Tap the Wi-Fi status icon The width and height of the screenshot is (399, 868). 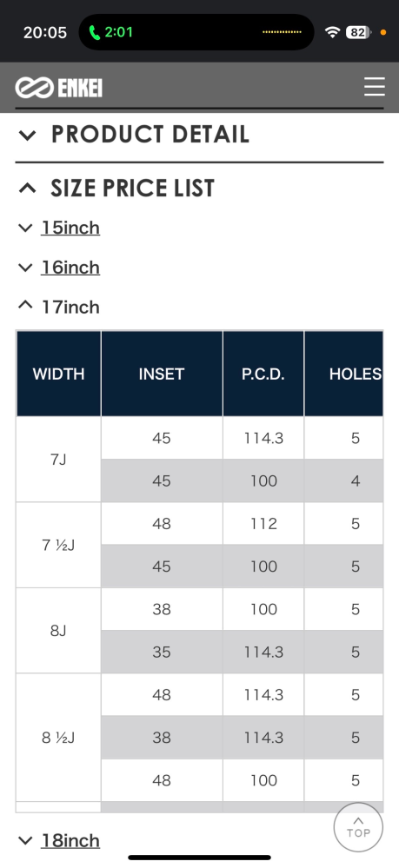click(332, 32)
